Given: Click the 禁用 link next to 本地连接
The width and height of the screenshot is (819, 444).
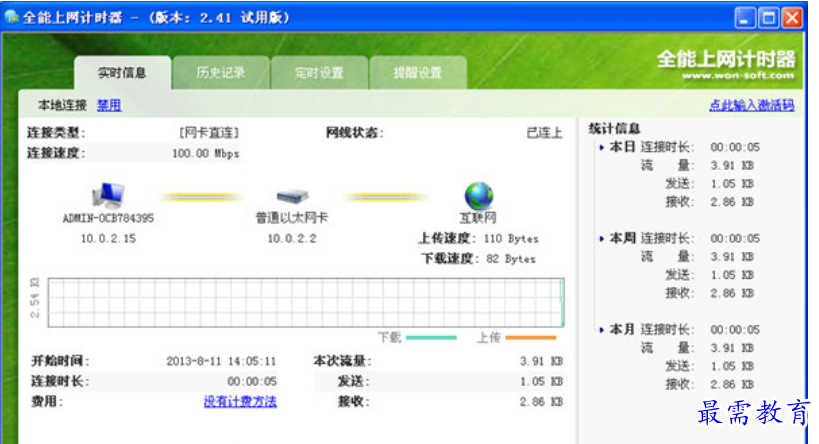Looking at the screenshot, I should click(109, 105).
